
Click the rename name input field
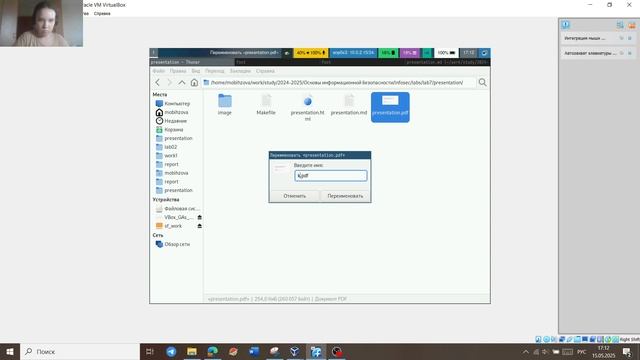(x=331, y=176)
